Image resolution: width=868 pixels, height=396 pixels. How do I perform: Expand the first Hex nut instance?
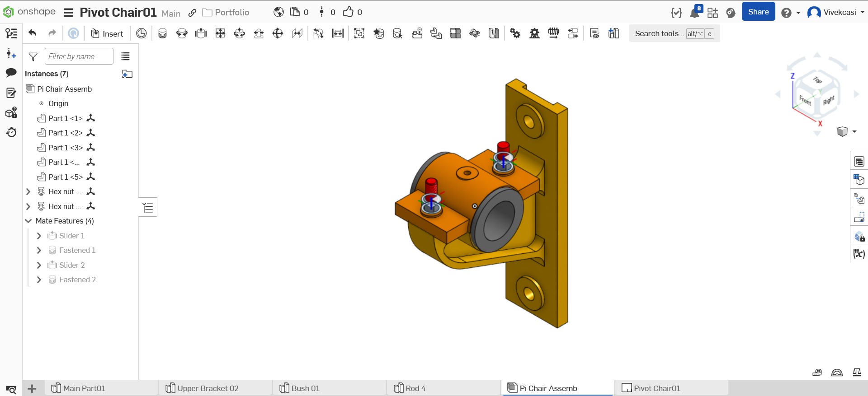click(x=28, y=191)
